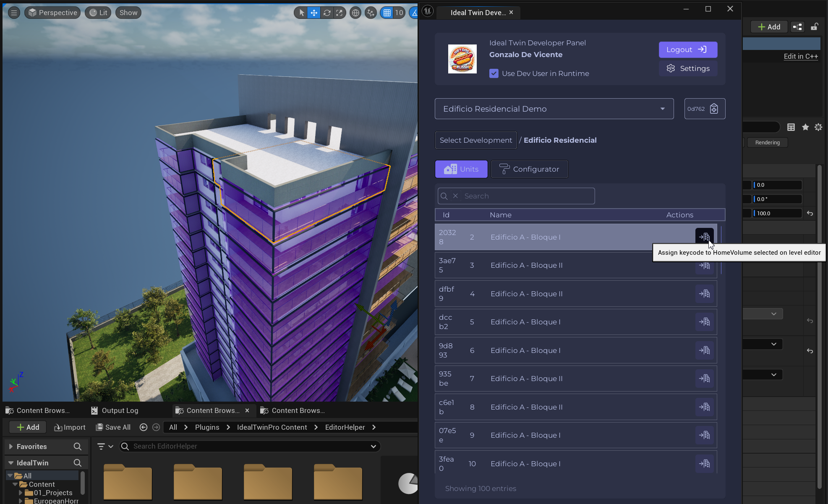Expand the Favorites section in Content Browser
This screenshot has height=504, width=828.
11,447
